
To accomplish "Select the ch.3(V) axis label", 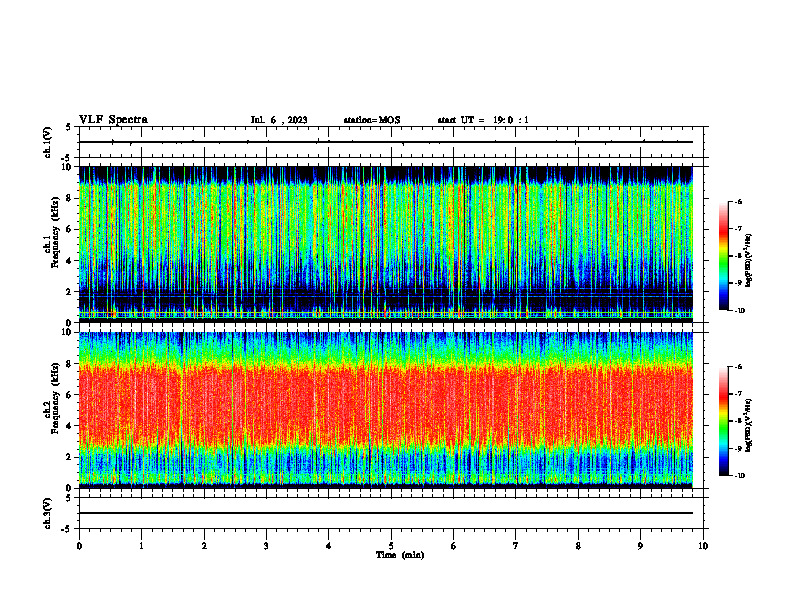I will tap(48, 513).
